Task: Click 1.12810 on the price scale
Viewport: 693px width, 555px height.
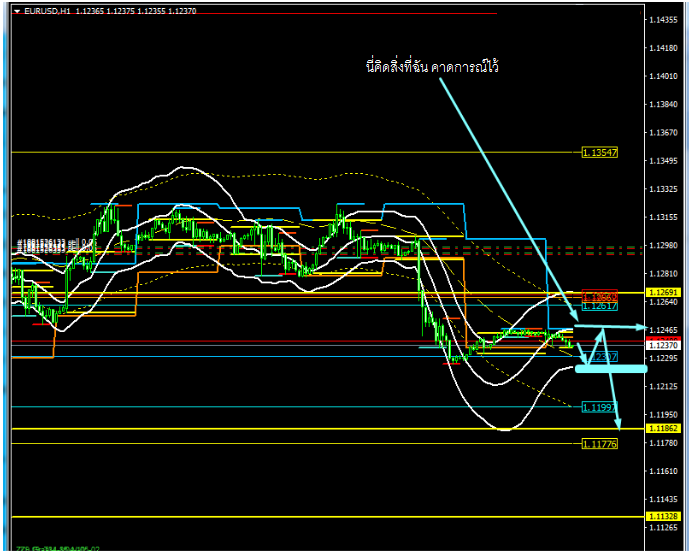Action: point(663,274)
